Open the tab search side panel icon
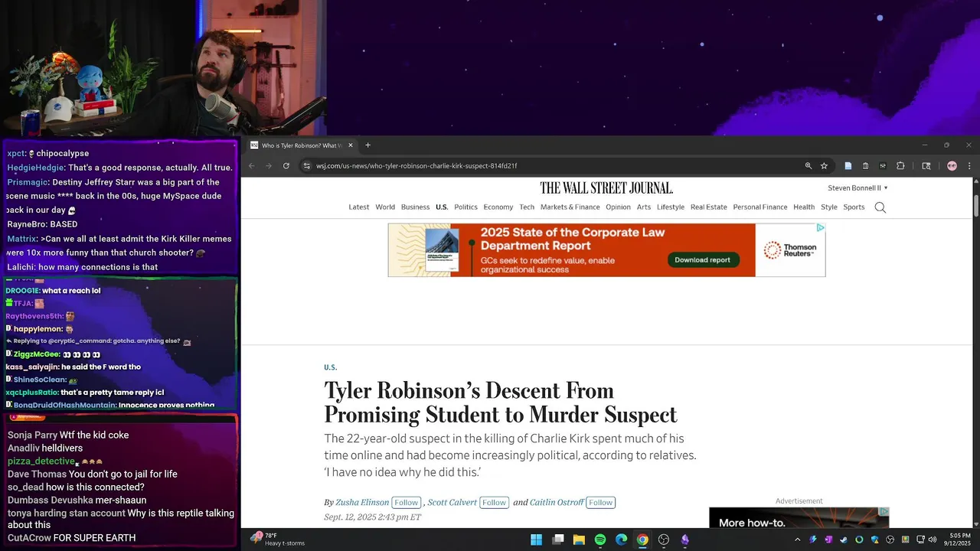The width and height of the screenshot is (980, 551). [926, 165]
